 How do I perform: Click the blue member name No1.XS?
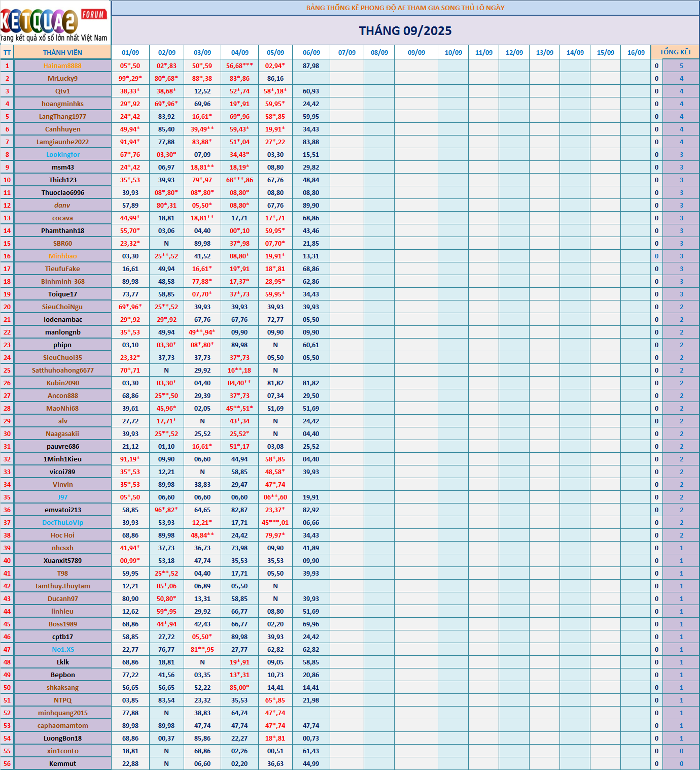pyautogui.click(x=63, y=649)
